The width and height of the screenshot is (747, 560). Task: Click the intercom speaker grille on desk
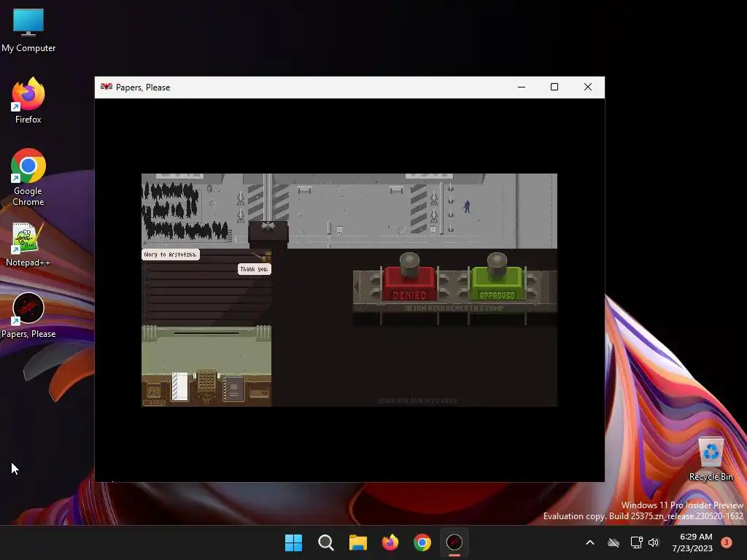point(206,381)
